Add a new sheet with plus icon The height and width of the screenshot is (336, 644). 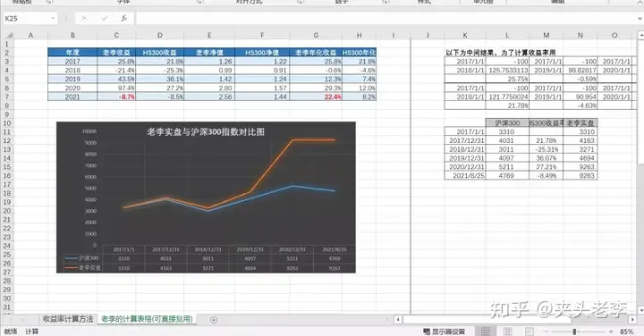pyautogui.click(x=214, y=320)
